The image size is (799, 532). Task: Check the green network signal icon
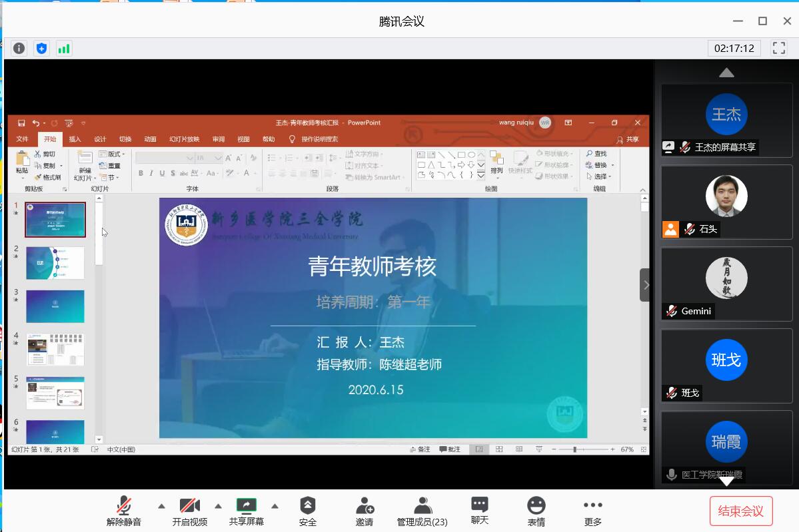pyautogui.click(x=64, y=48)
